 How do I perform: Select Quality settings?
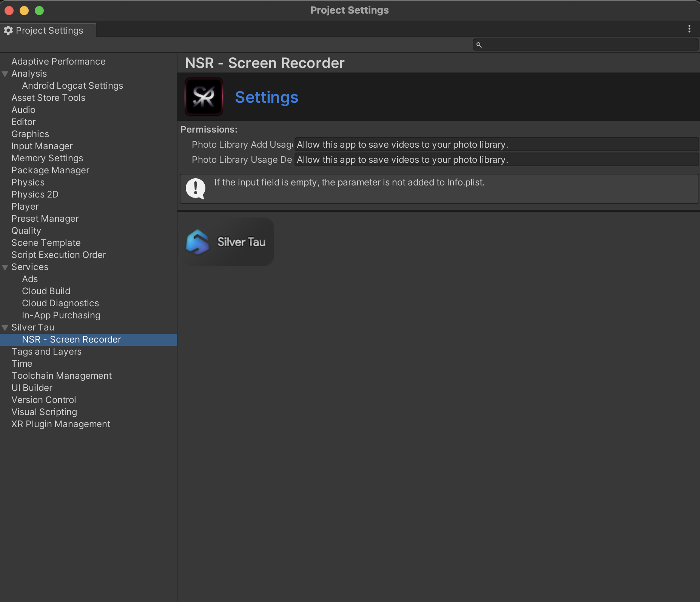coord(26,231)
